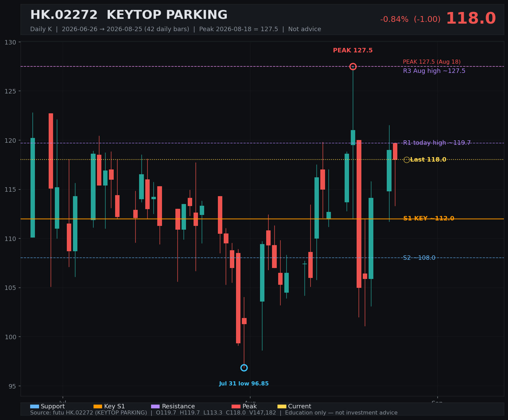The image size is (508, 420).
Task: Click the Peak label in the legend
Action: [x=249, y=407]
